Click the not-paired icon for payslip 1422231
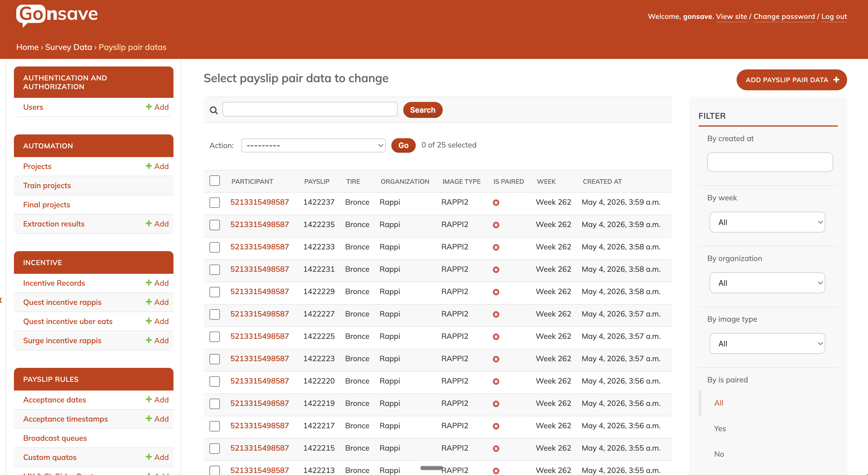868x475 pixels. (496, 270)
